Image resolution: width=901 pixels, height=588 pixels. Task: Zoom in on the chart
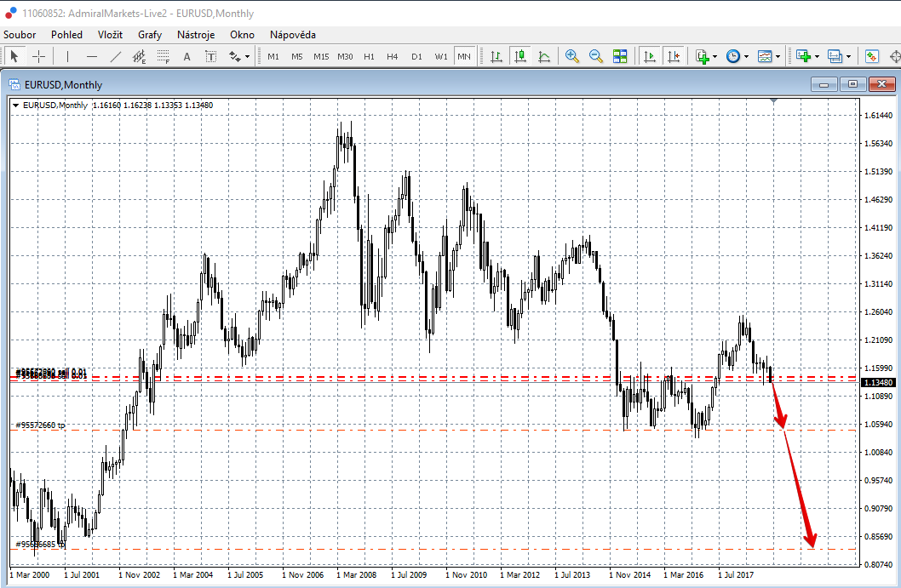pos(571,56)
